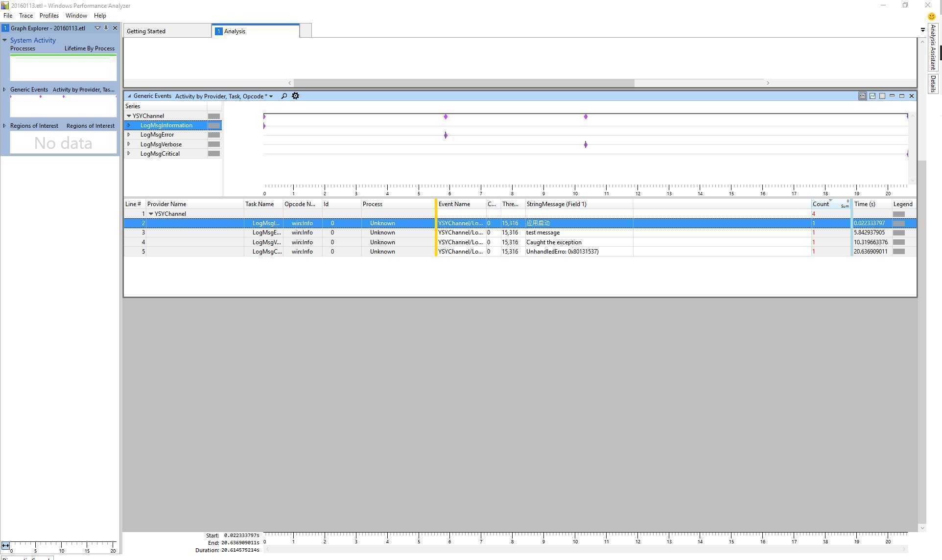The image size is (942, 560).
Task: Sort by Task Name column header
Action: [x=263, y=204]
